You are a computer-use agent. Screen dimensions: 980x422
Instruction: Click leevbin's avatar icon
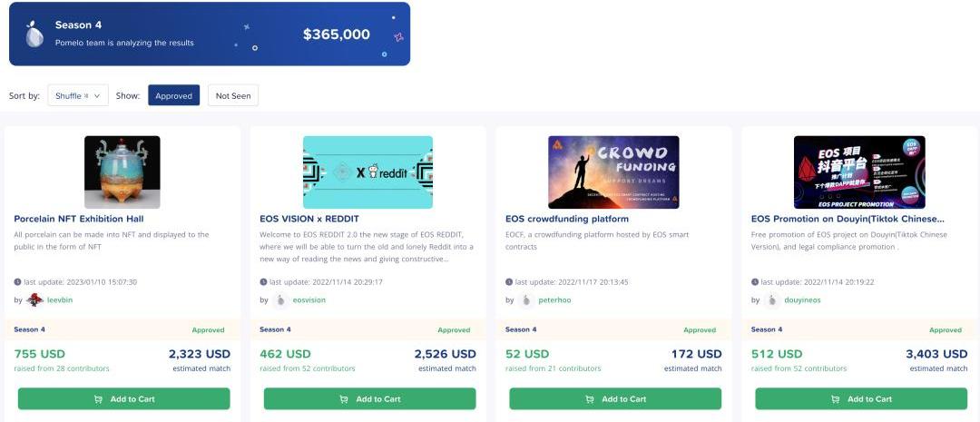[x=34, y=300]
